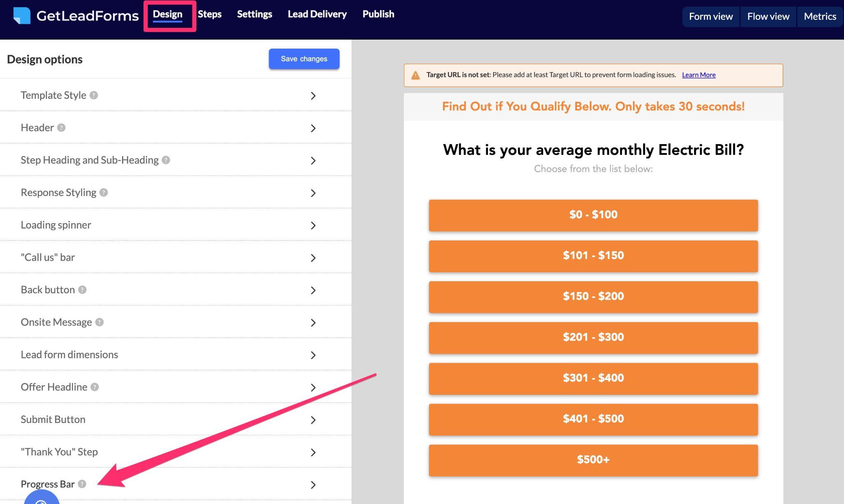The height and width of the screenshot is (504, 844).
Task: Expand the Response Styling options
Action: tap(312, 192)
